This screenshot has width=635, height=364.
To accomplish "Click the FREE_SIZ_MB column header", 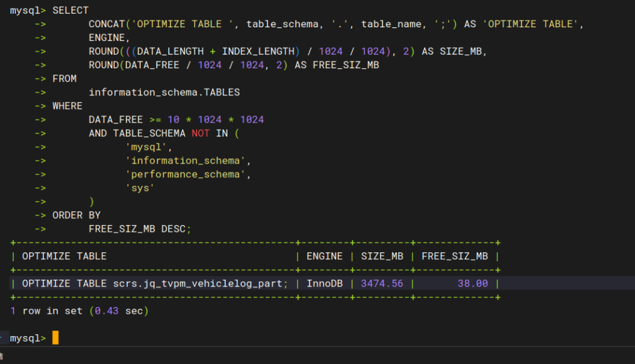I will point(455,256).
